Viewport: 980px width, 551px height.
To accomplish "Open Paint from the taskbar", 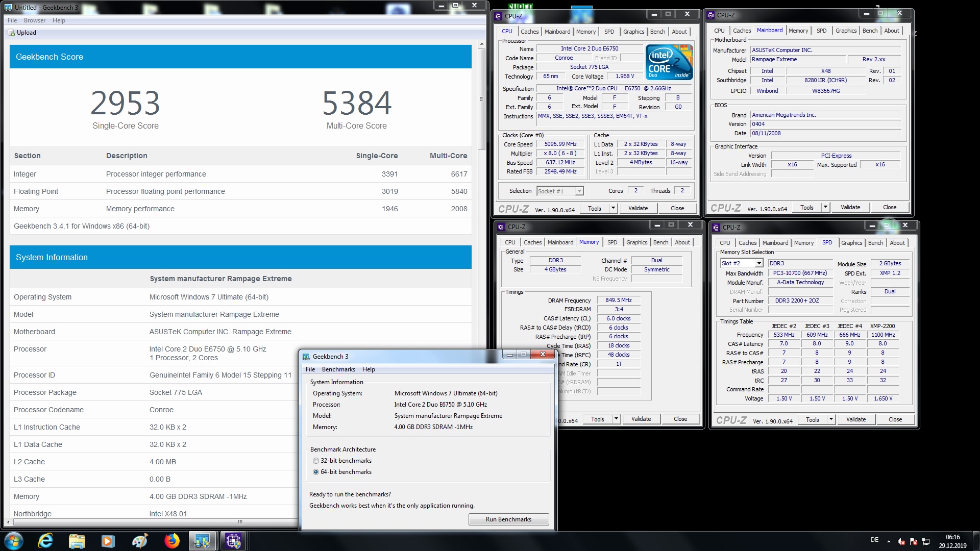I will (x=139, y=541).
